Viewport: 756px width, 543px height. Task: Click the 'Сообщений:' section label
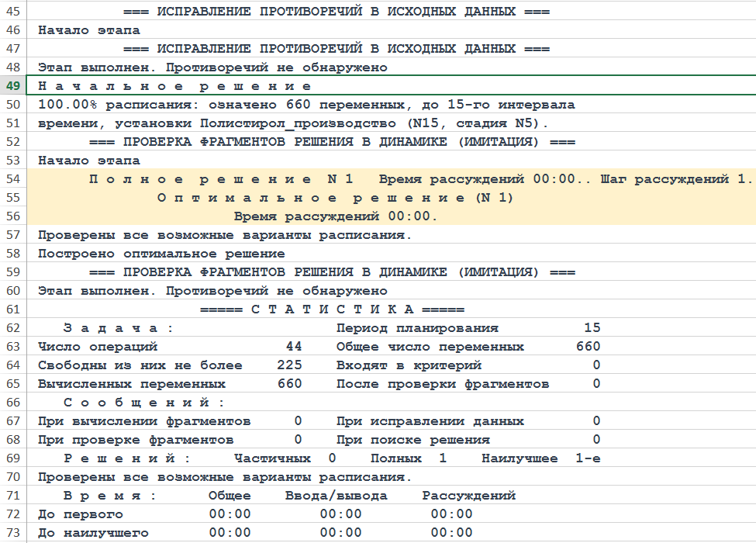(x=143, y=403)
